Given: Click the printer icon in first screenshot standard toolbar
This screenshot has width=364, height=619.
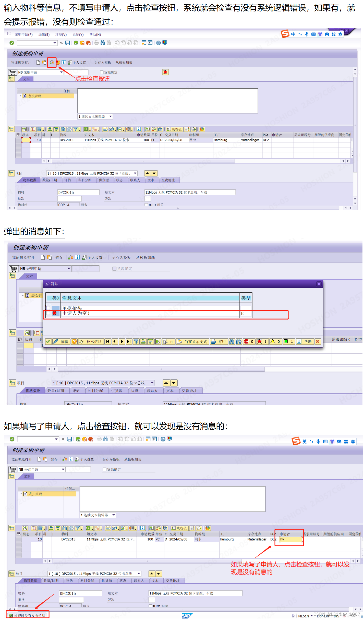Looking at the screenshot, I should (96, 43).
